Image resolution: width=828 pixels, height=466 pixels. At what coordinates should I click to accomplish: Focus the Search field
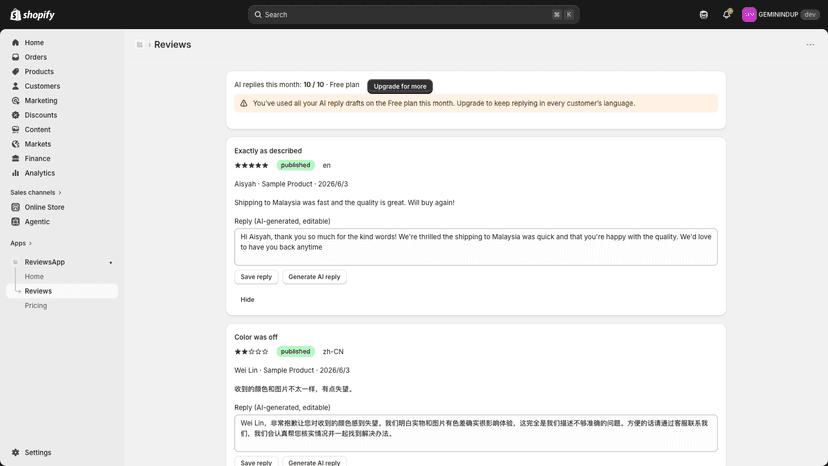(413, 15)
